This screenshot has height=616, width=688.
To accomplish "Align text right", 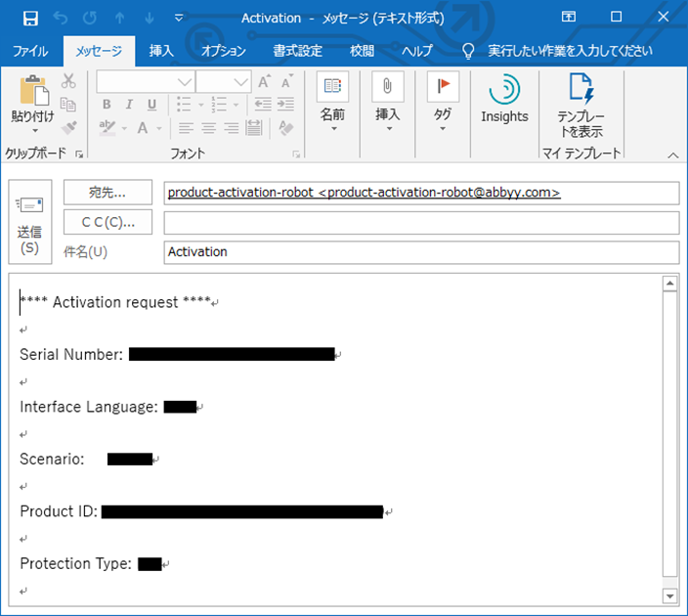I will coord(232,128).
